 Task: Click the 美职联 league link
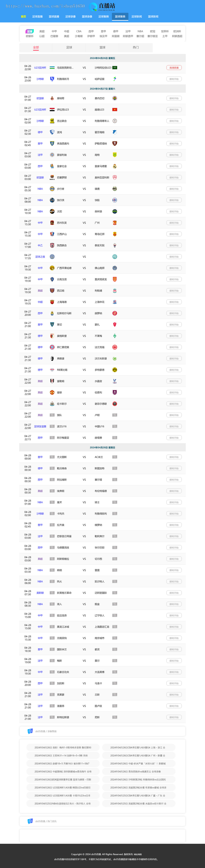tap(40, 593)
